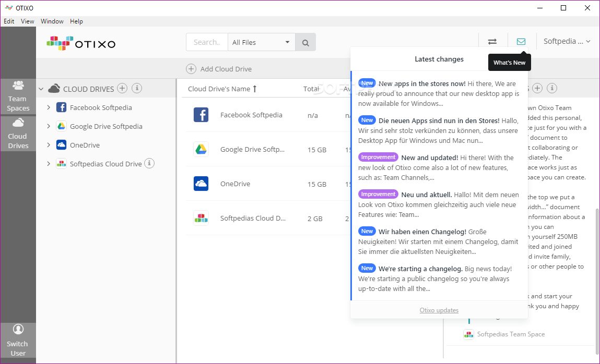The image size is (600, 364).
Task: Open the All Files filter dropdown
Action: point(261,42)
